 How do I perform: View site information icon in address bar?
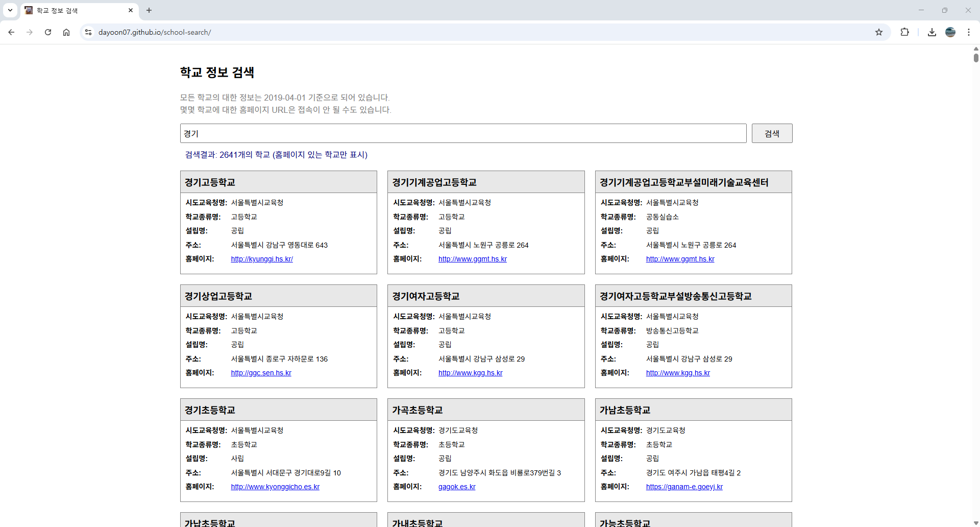tap(88, 32)
